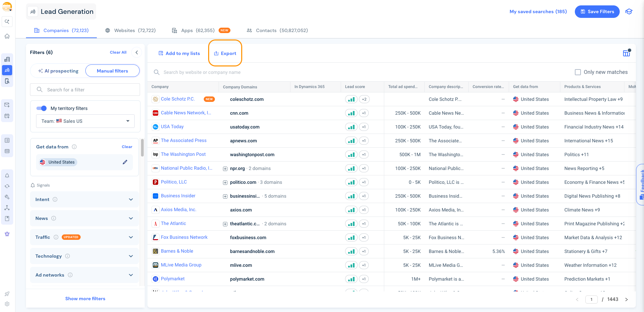Click the +2 badge in Cole Schotz row

[364, 99]
